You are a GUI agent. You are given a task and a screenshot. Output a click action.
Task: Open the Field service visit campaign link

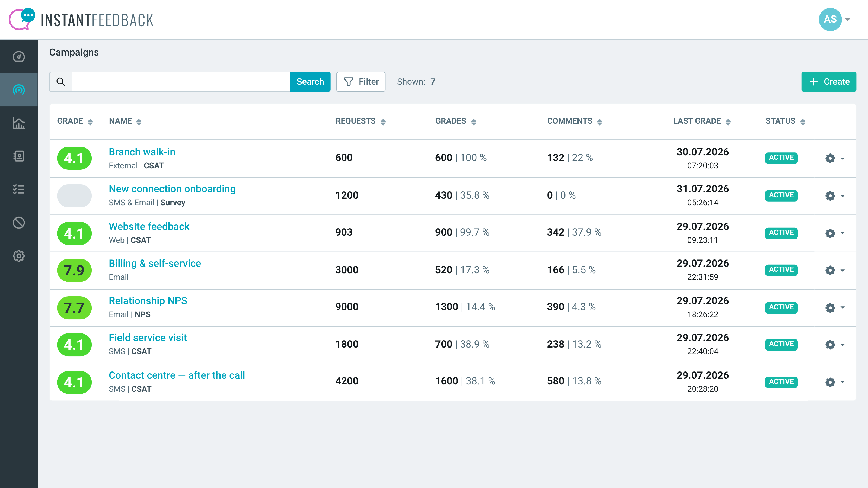pyautogui.click(x=148, y=338)
